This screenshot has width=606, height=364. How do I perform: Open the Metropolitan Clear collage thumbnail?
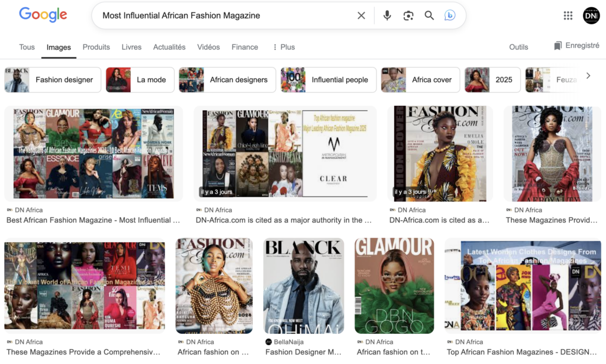(x=285, y=153)
